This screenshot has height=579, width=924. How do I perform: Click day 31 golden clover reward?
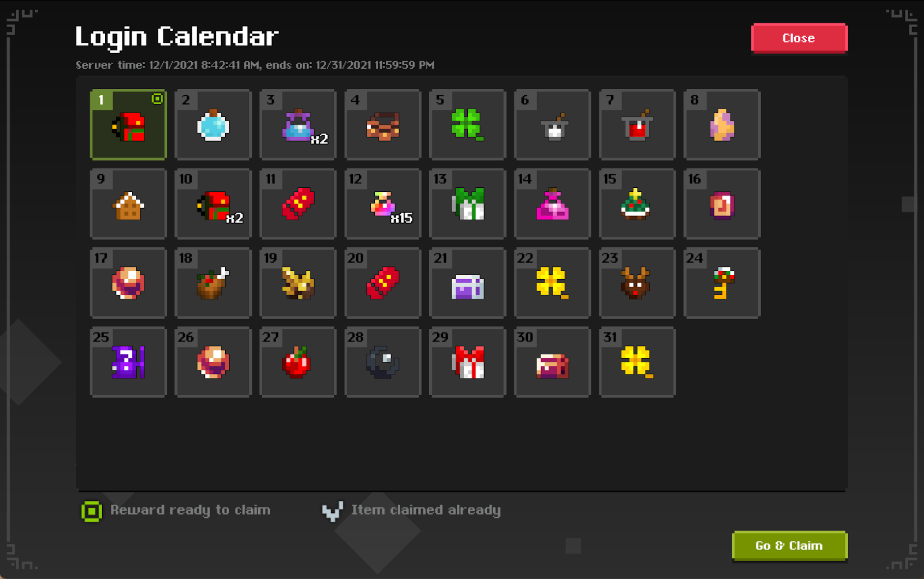pyautogui.click(x=637, y=362)
